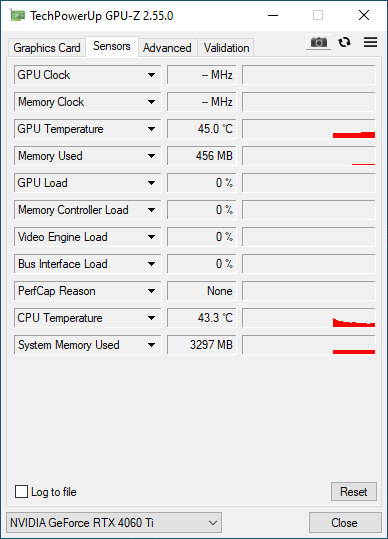This screenshot has width=388, height=539.
Task: Click the GPU-Z app icon in title bar
Action: click(x=17, y=15)
